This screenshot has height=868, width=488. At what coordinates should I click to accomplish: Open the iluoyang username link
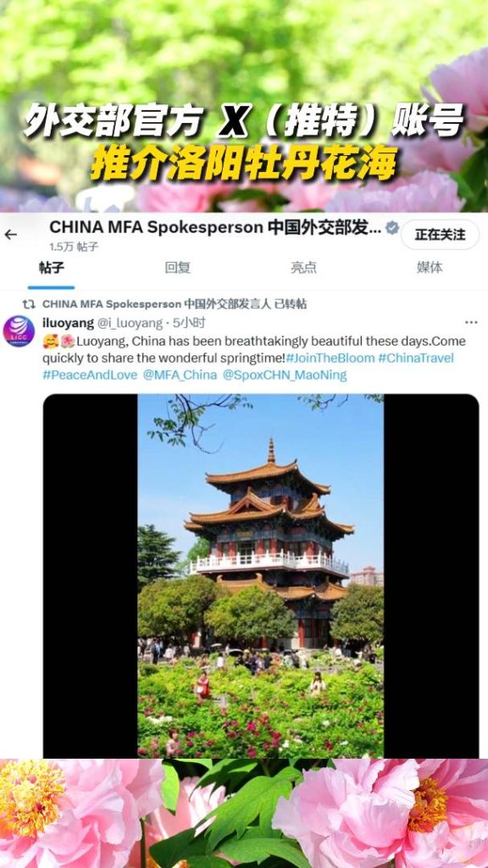click(x=68, y=322)
